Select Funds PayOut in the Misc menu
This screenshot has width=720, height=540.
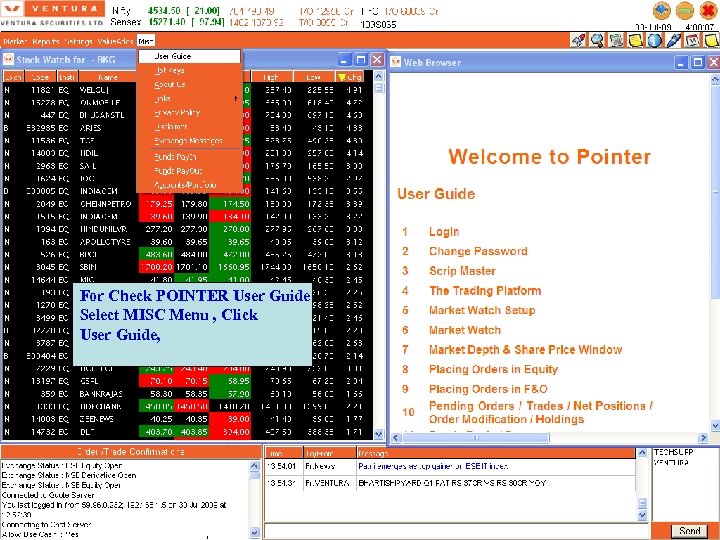tap(190, 171)
